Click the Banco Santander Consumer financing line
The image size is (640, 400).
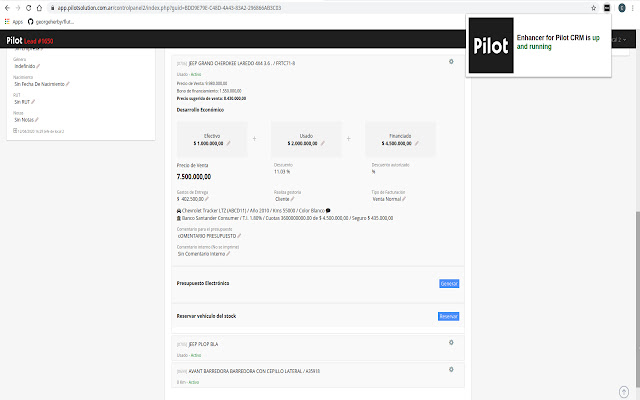point(285,218)
